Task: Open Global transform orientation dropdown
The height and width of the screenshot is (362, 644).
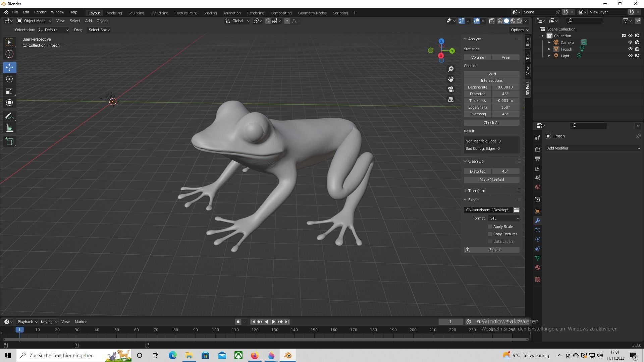Action: [237, 21]
